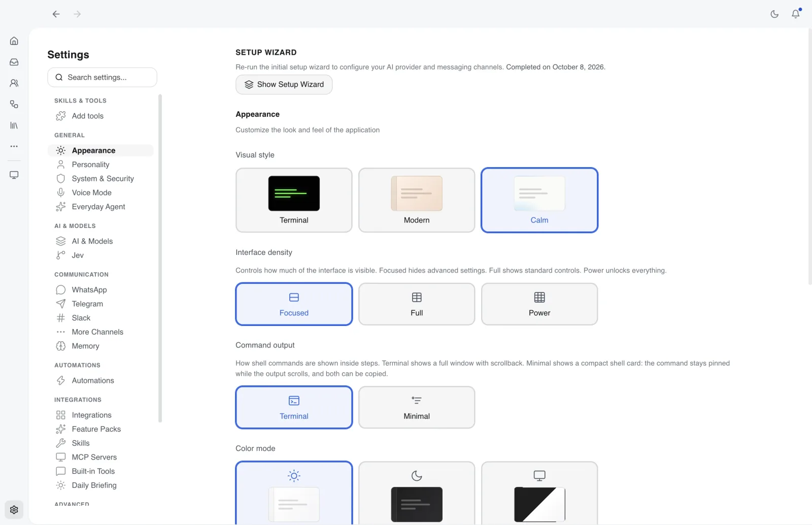This screenshot has width=812, height=525.
Task: Click the Add tools puzzle icon
Action: click(61, 116)
